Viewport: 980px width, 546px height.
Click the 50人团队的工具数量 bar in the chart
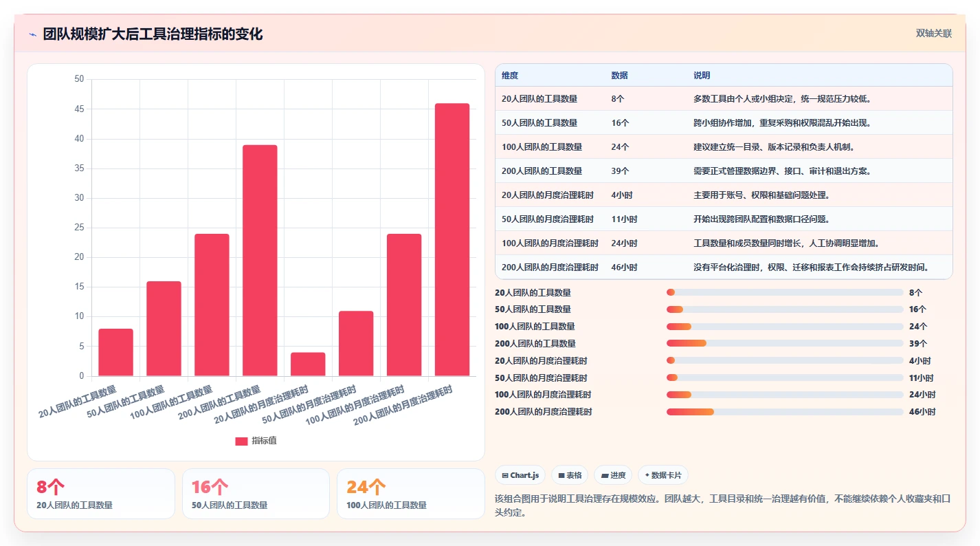click(x=164, y=329)
